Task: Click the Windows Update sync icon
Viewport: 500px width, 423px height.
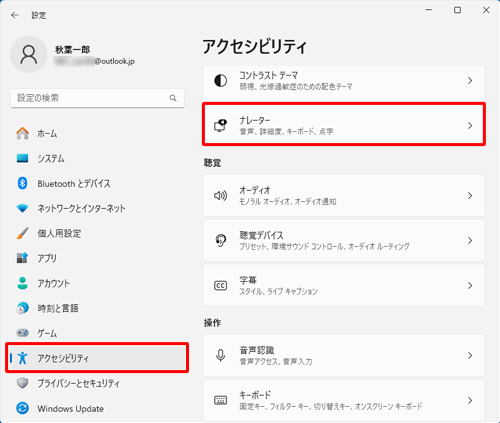Action: (22, 408)
